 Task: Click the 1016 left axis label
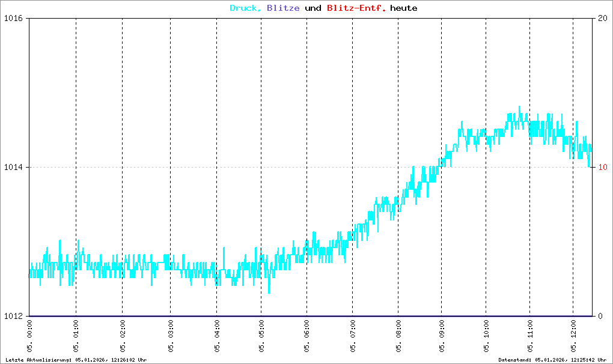[x=13, y=19]
